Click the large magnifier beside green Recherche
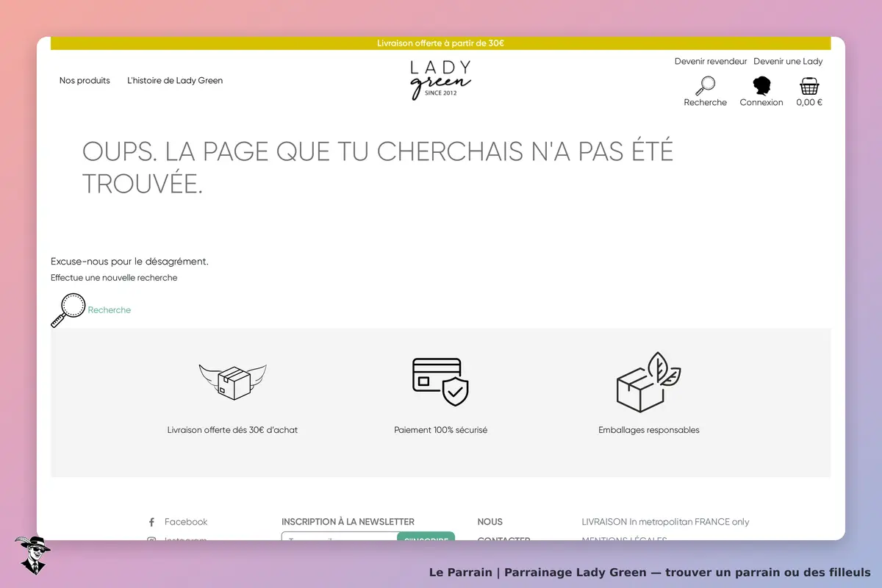882x588 pixels. 68,310
